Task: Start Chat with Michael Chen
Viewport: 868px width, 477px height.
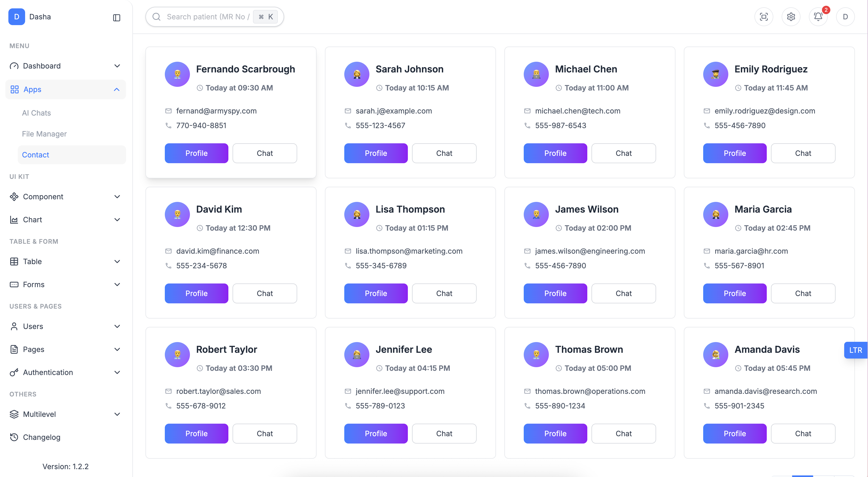Action: [x=623, y=153]
